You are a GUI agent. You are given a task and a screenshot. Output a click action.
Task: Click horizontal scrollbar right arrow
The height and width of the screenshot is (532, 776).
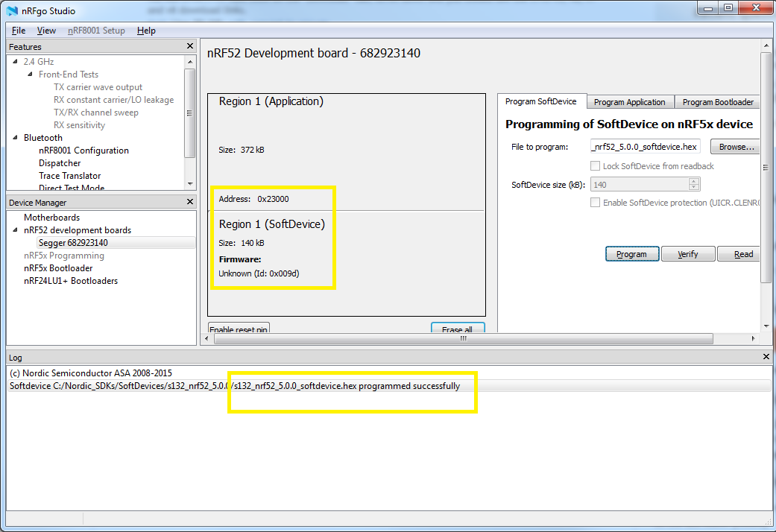tap(753, 338)
